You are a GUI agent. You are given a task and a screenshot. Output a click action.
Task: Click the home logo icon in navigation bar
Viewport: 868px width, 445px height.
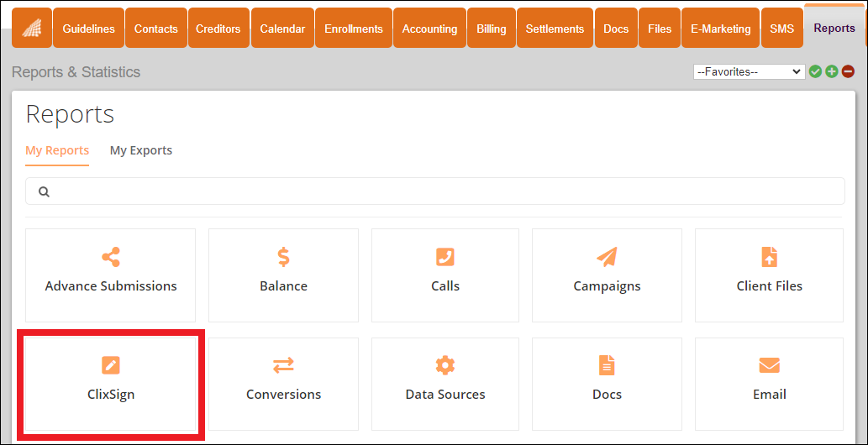32,29
